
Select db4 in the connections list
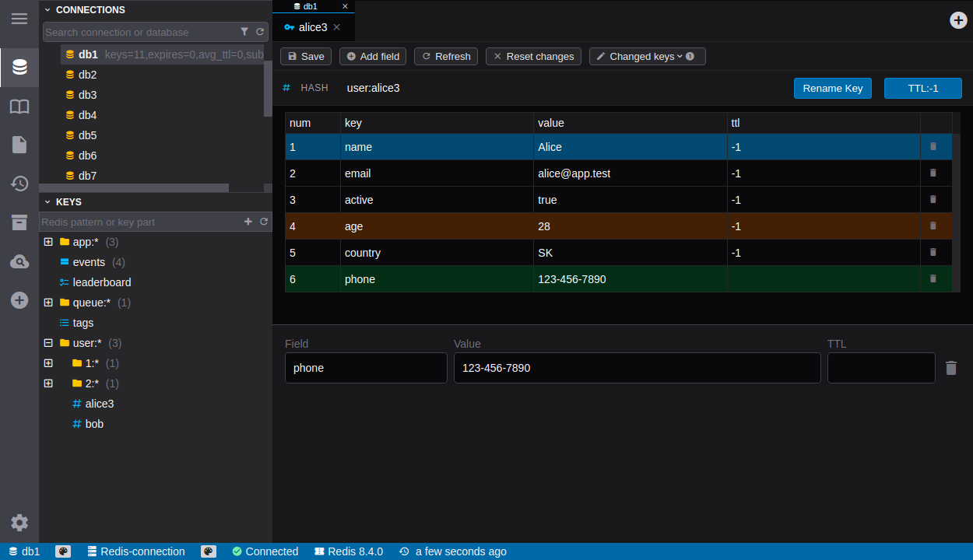click(x=87, y=115)
